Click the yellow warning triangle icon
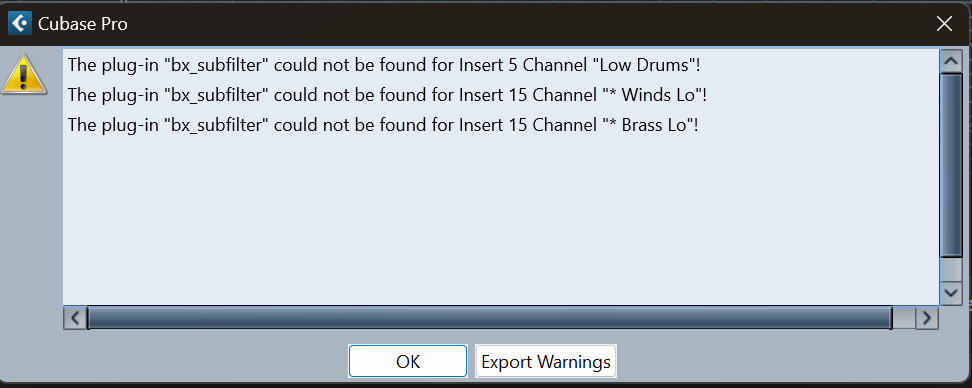The image size is (972, 388). [24, 75]
